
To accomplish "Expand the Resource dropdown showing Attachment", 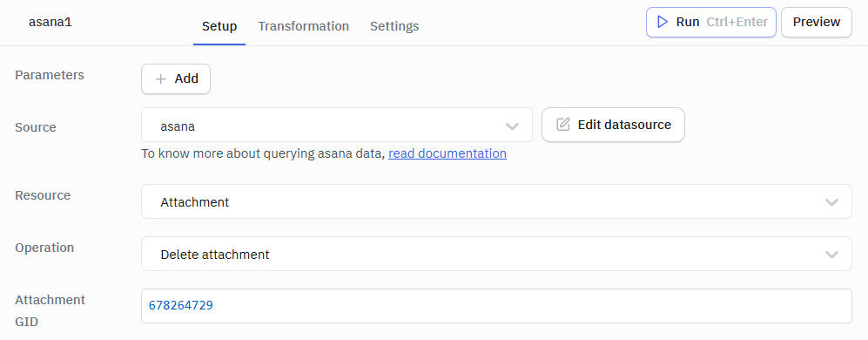I will pos(496,202).
